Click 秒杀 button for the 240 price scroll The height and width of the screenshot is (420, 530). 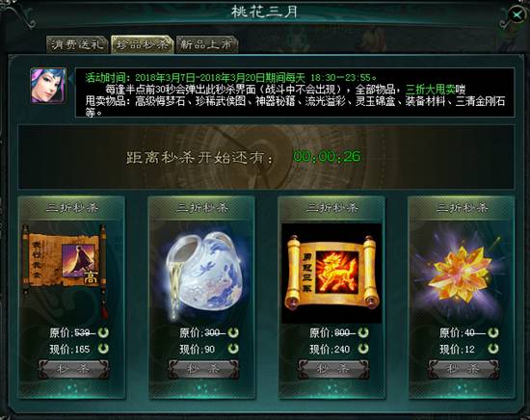click(333, 369)
